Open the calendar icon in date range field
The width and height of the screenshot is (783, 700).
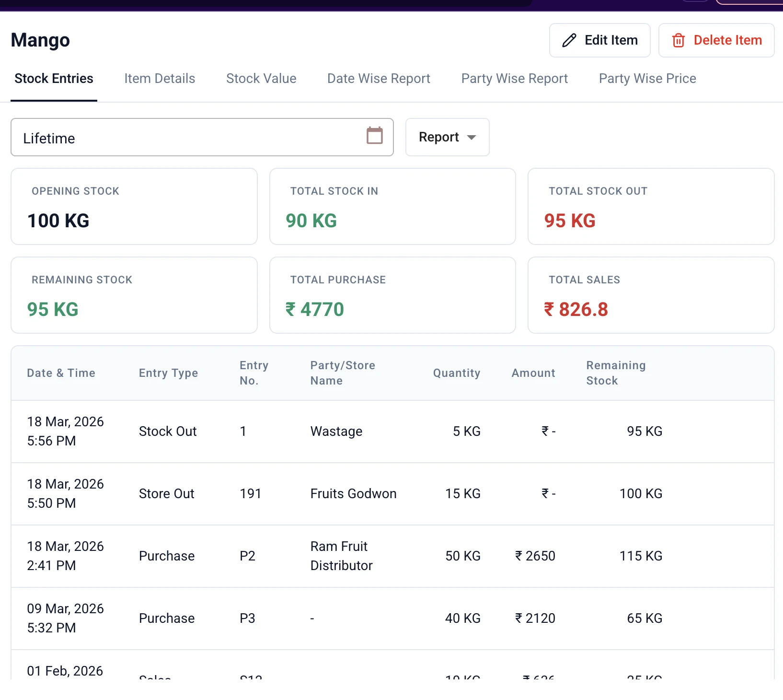375,137
